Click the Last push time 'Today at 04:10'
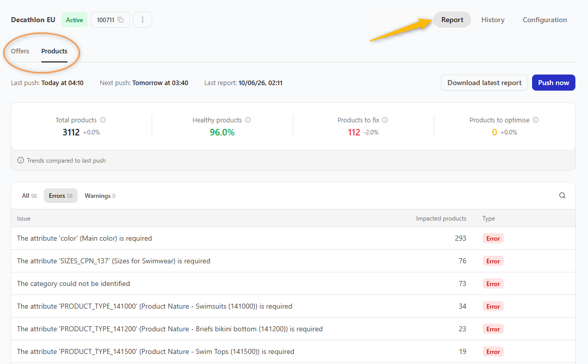Image resolution: width=588 pixels, height=364 pixels. pyautogui.click(x=62, y=83)
